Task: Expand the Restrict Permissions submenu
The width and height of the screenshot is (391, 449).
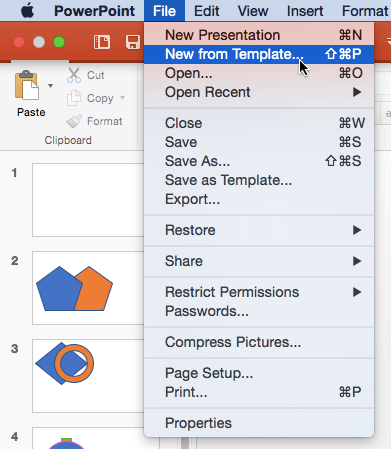Action: [x=259, y=292]
